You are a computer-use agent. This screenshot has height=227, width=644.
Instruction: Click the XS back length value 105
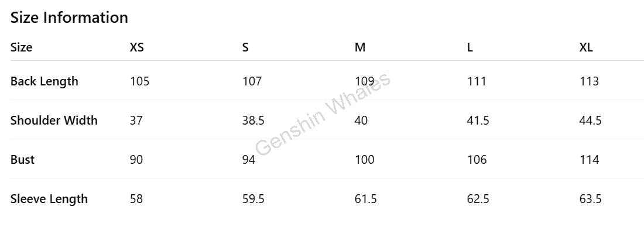pyautogui.click(x=140, y=81)
